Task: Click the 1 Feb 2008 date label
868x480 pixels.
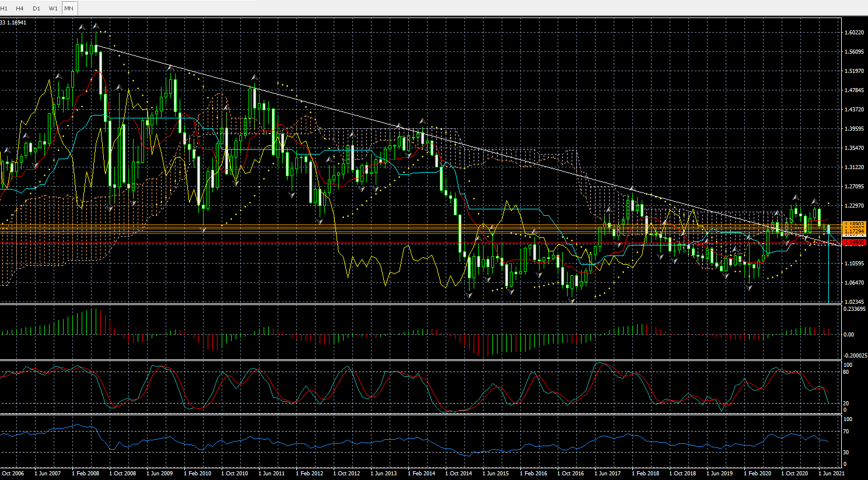Action: [x=85, y=474]
